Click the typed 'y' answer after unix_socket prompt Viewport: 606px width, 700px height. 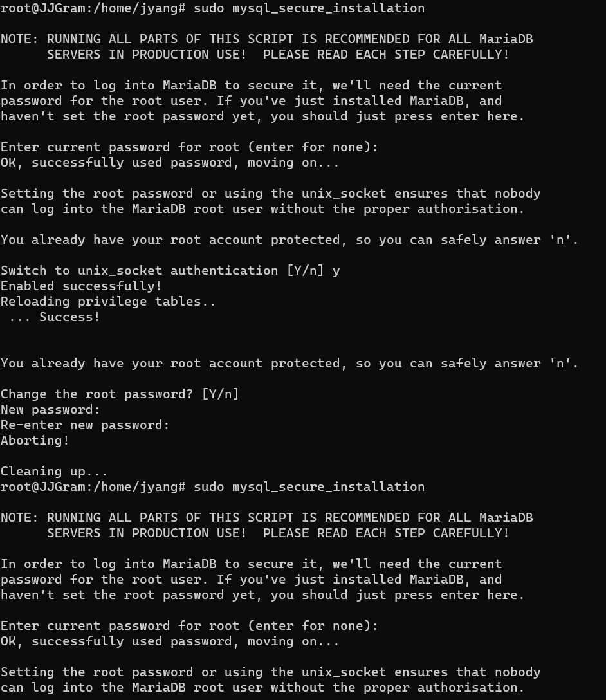tap(336, 272)
